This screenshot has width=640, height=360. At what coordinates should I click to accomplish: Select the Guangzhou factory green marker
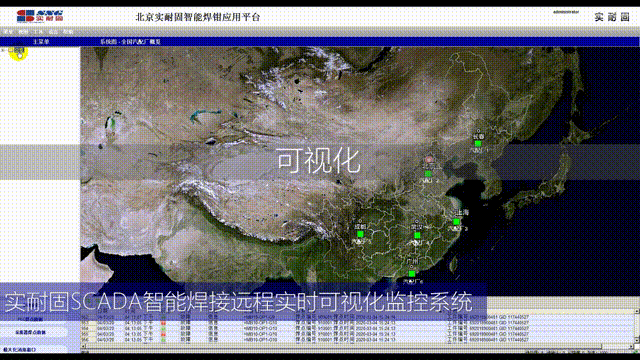click(x=412, y=273)
